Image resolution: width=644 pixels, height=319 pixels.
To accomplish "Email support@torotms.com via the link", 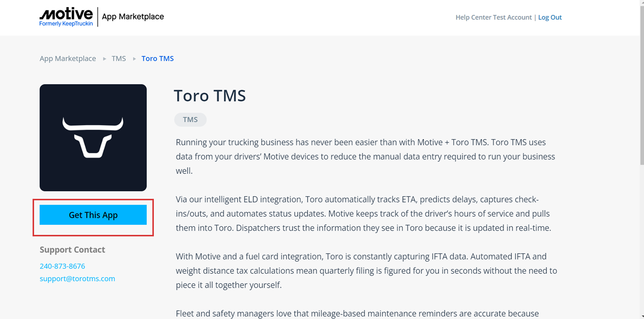I will tap(77, 278).
